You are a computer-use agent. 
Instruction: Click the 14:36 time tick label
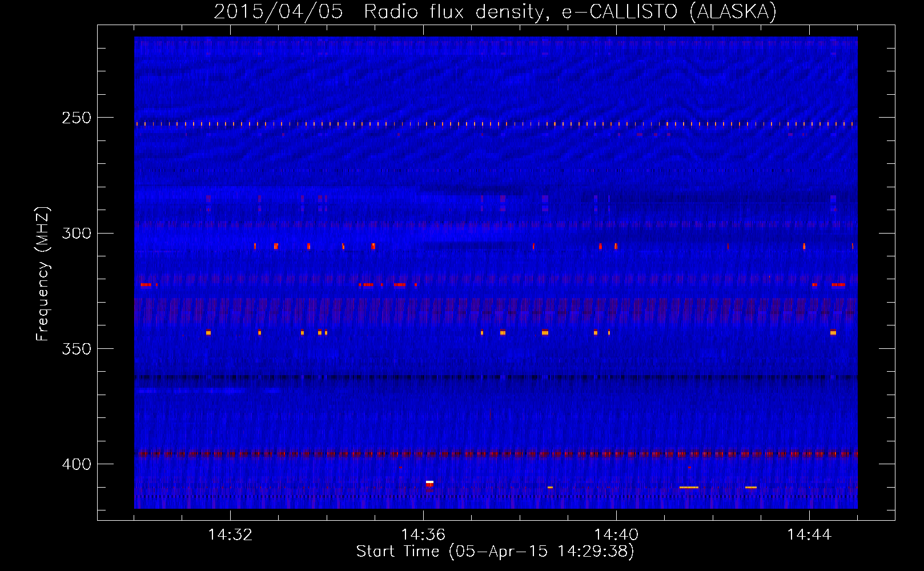[x=423, y=534]
